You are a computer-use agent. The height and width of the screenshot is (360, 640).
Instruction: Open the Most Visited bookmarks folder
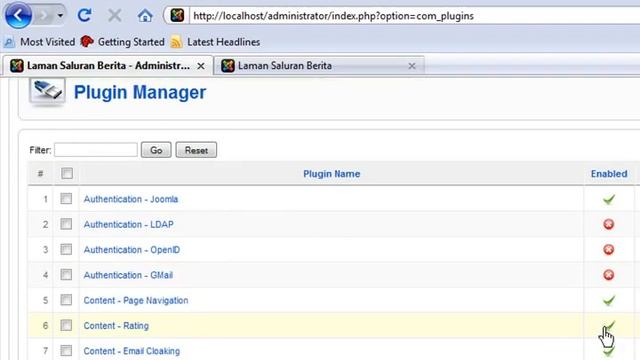pyautogui.click(x=39, y=42)
